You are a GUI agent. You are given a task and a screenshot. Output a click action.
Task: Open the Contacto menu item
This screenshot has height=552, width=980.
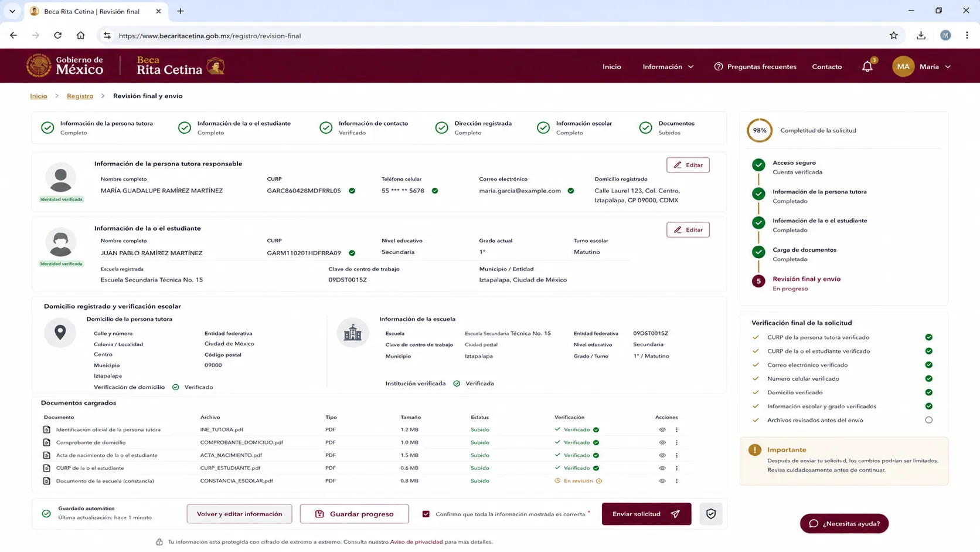point(826,67)
